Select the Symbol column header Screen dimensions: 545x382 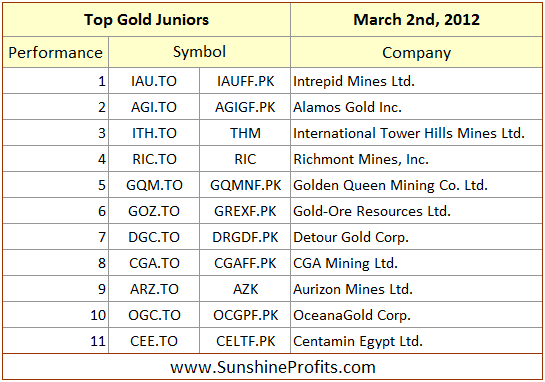pos(200,52)
